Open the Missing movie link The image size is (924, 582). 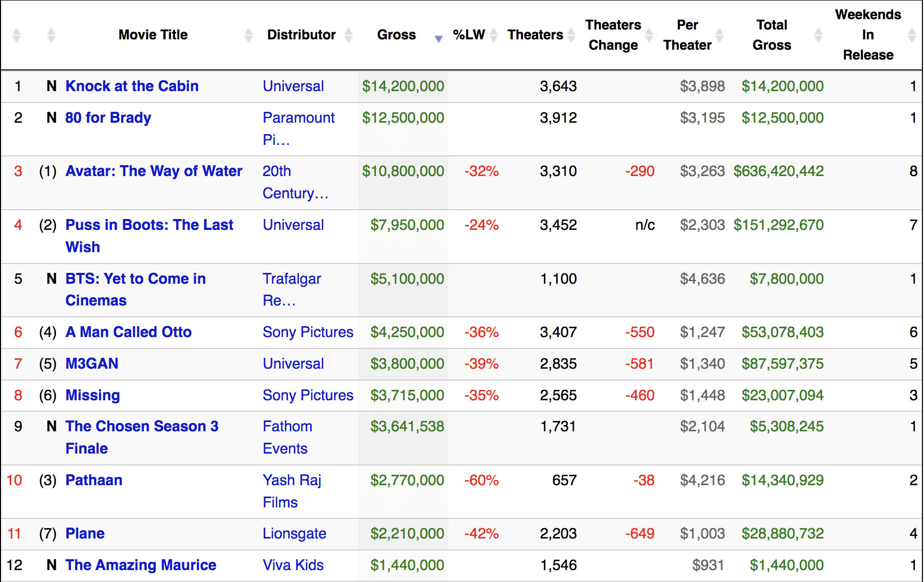93,395
